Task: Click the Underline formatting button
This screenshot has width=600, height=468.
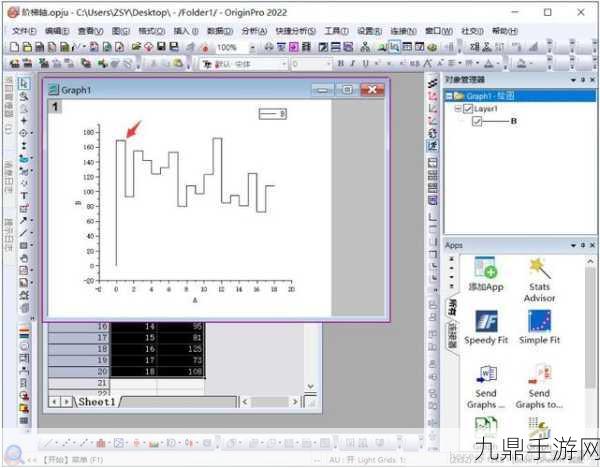Action: [x=365, y=64]
